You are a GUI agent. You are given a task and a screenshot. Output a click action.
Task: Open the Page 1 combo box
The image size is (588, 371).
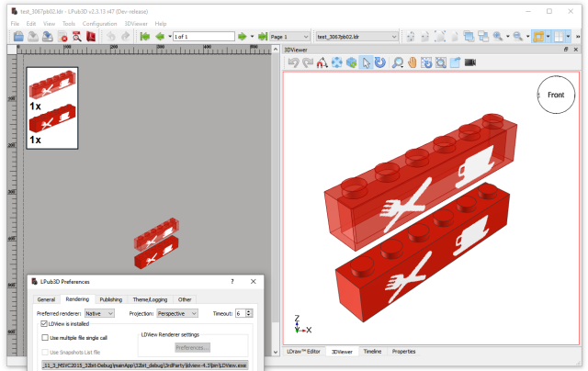click(289, 37)
